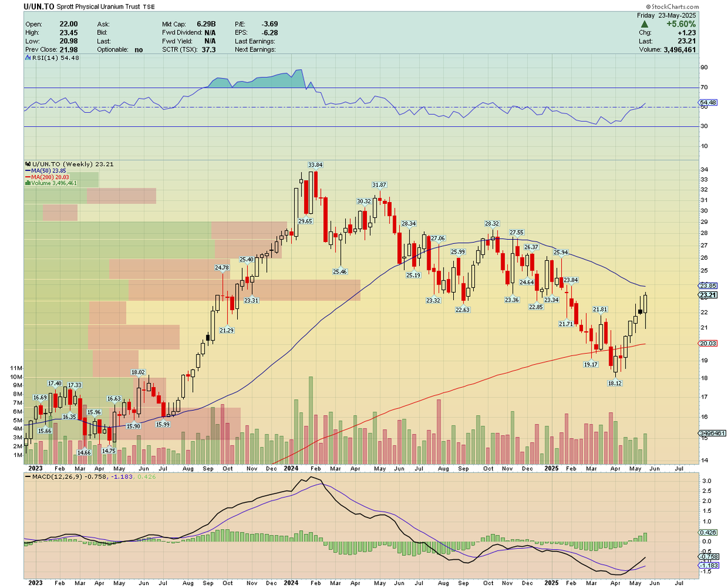Image resolution: width=728 pixels, height=588 pixels.
Task: Click the candlestick icon before U/UN.TO (Weekly)
Action: coord(27,164)
